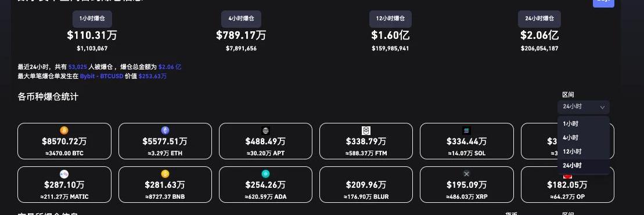This screenshot has width=644, height=215.
Task: Select the 24小时爆仓 tab
Action: pyautogui.click(x=539, y=19)
